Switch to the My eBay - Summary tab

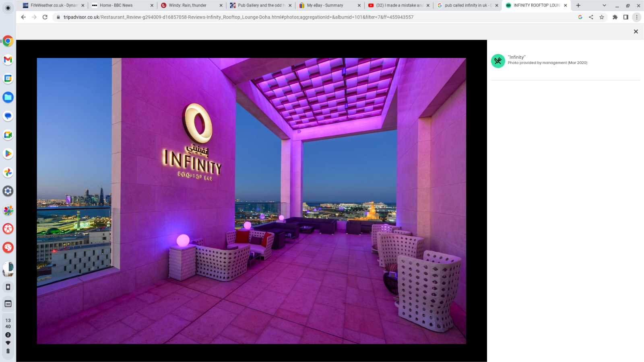click(x=330, y=5)
